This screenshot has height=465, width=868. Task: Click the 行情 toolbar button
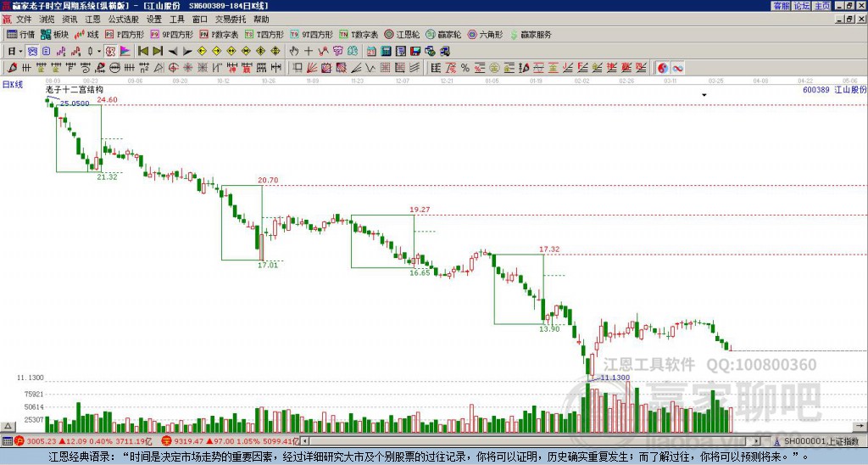20,34
